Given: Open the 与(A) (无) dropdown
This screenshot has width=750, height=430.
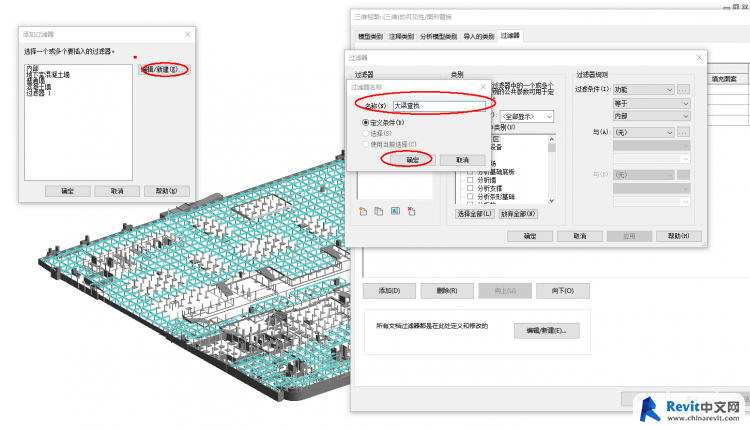Looking at the screenshot, I should click(x=644, y=132).
